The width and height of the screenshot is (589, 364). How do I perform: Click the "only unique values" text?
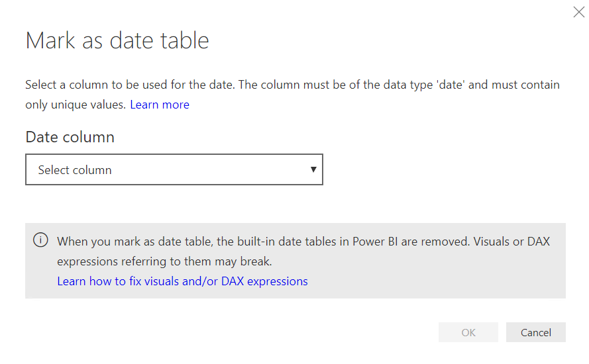76,105
